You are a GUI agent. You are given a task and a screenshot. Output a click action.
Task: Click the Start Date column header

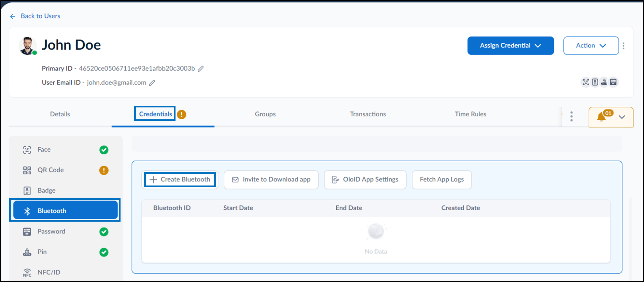(x=238, y=208)
